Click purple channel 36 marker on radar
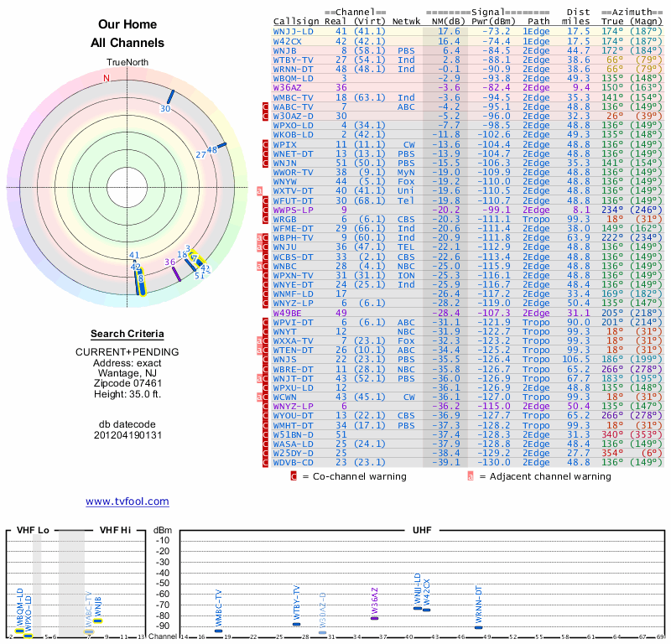The image size is (671, 644). [176, 273]
